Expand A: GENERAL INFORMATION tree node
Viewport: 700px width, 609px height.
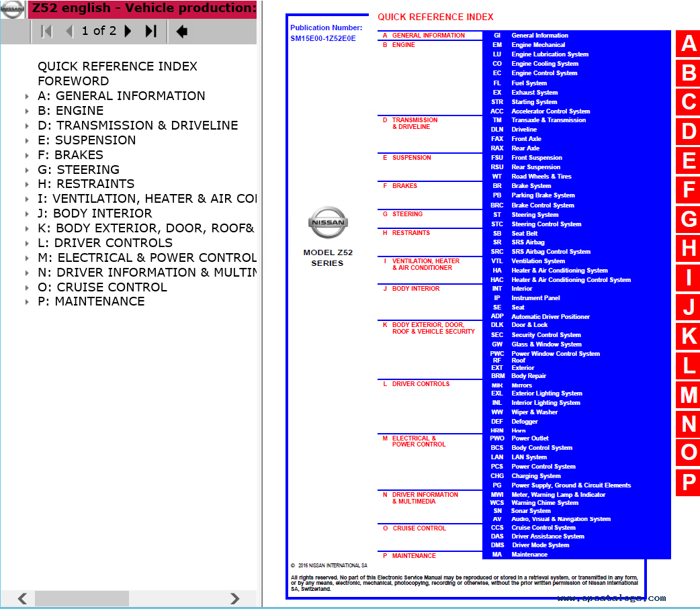[27, 97]
